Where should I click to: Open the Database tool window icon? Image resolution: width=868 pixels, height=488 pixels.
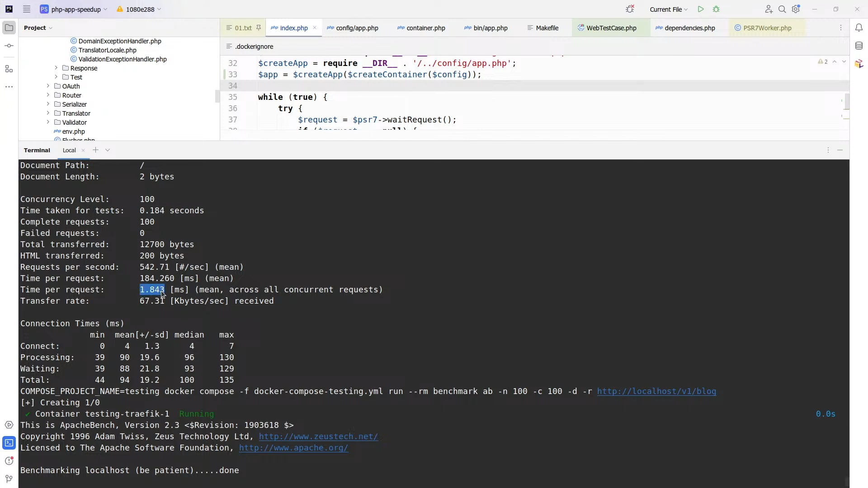pos(859,46)
